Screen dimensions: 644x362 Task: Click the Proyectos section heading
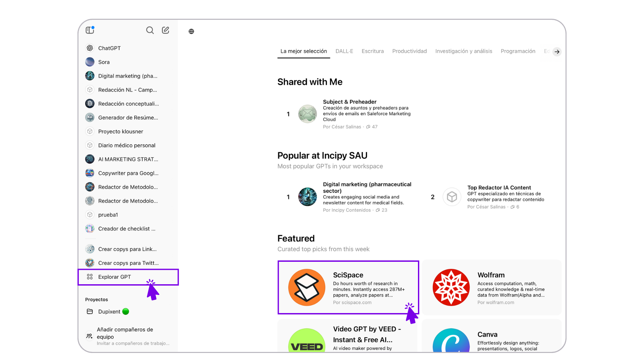click(x=97, y=299)
